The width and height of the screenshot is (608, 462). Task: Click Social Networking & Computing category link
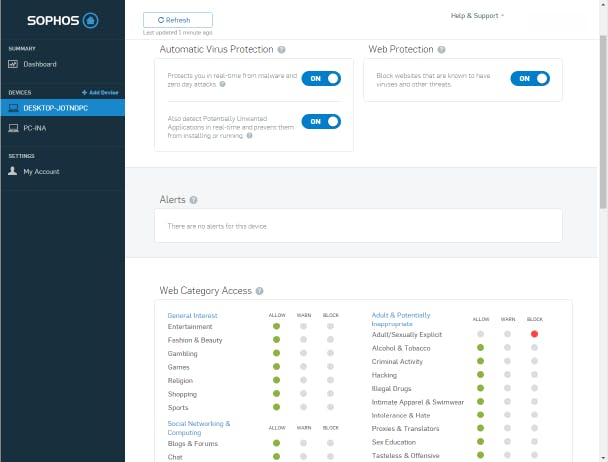pos(199,428)
